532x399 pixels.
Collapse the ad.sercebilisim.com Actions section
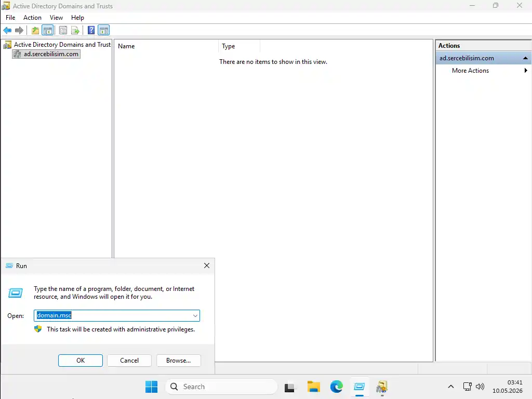(525, 58)
